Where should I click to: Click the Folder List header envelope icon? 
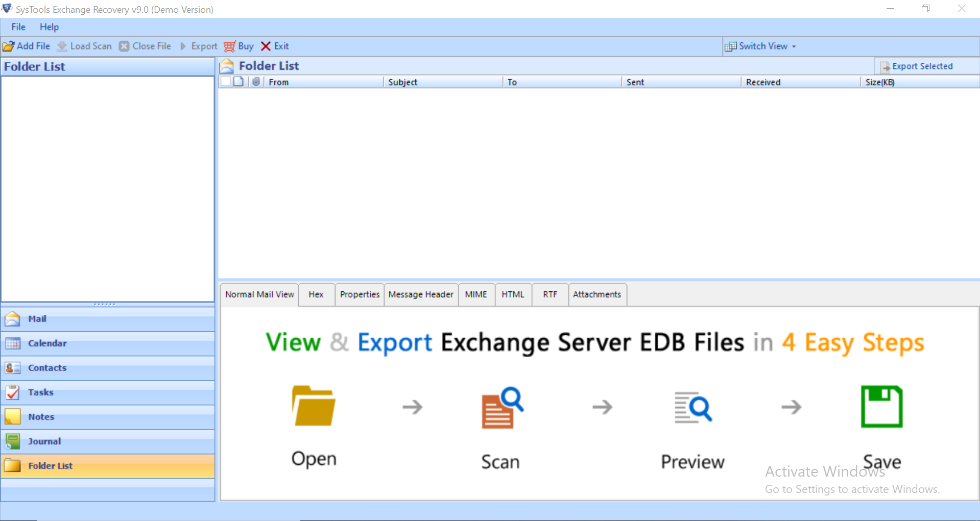click(x=227, y=66)
